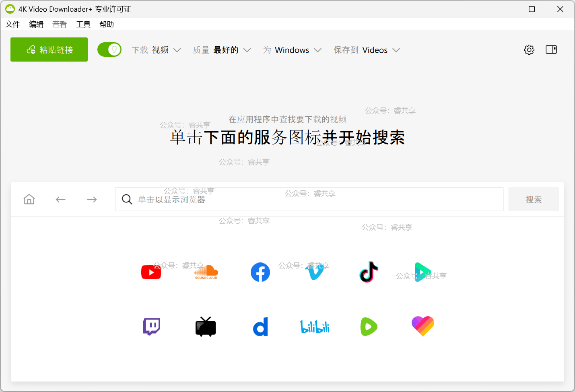The width and height of the screenshot is (575, 392).
Task: Open the 查看 menu
Action: tap(60, 25)
